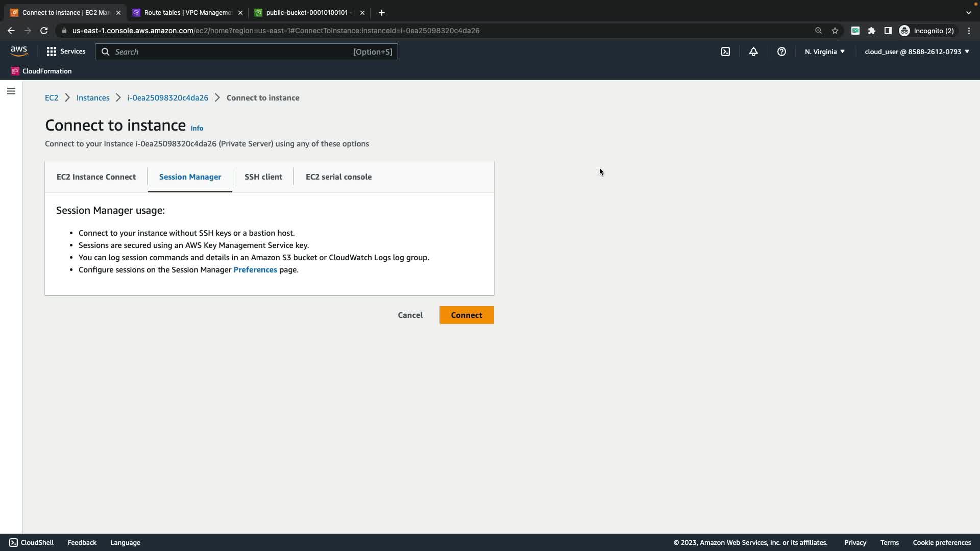Open the help question mark menu
The image size is (980, 551).
[781, 52]
